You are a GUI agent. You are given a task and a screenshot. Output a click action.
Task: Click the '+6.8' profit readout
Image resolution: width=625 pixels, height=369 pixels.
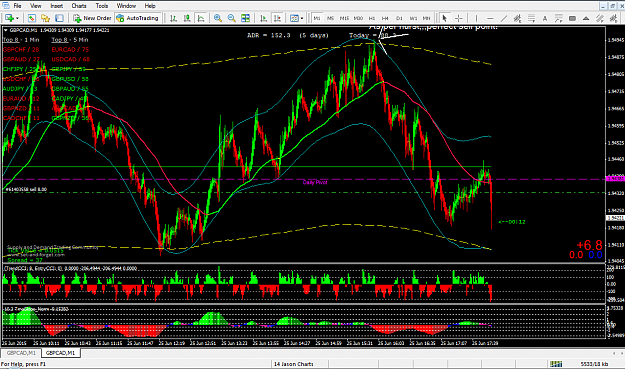590,245
